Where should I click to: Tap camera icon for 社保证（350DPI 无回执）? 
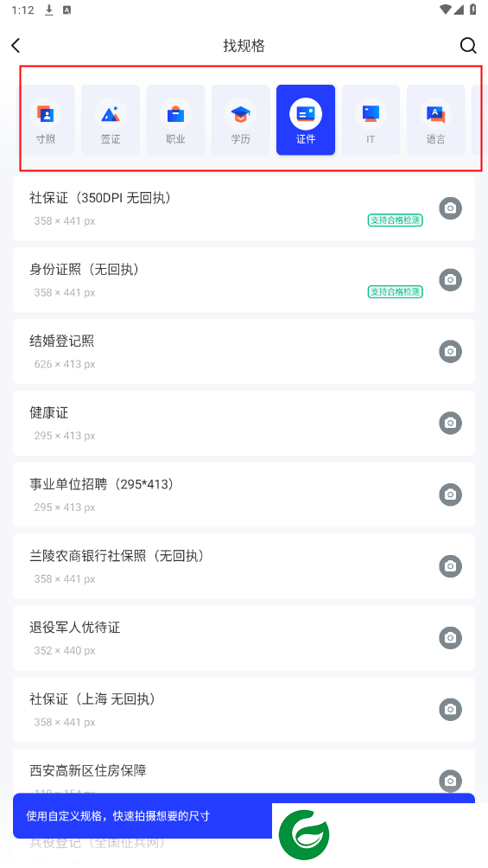point(450,208)
